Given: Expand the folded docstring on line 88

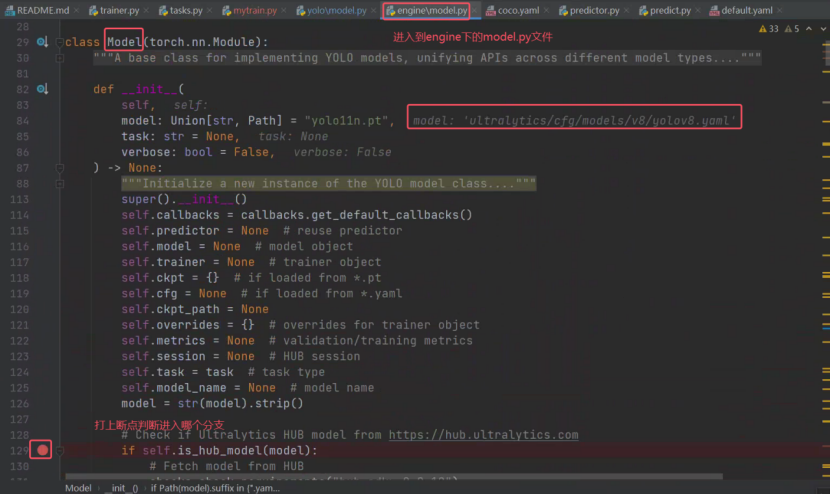Looking at the screenshot, I should tap(59, 184).
